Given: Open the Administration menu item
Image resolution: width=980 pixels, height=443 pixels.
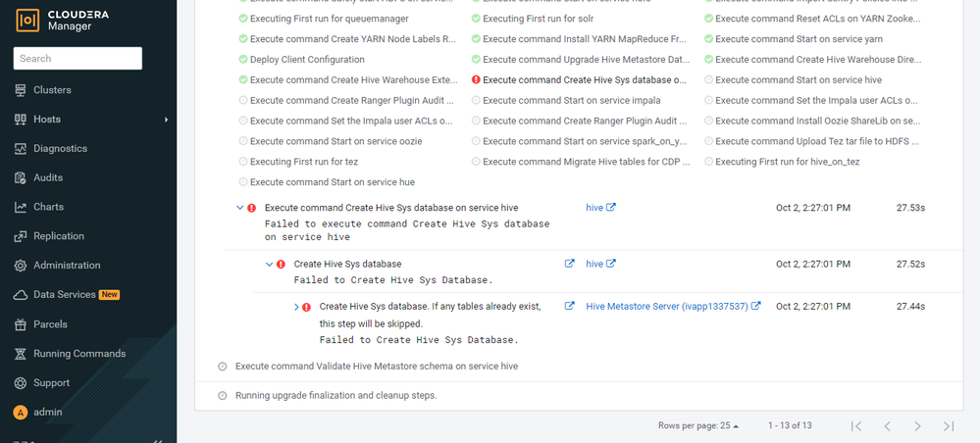Looking at the screenshot, I should pos(67,266).
